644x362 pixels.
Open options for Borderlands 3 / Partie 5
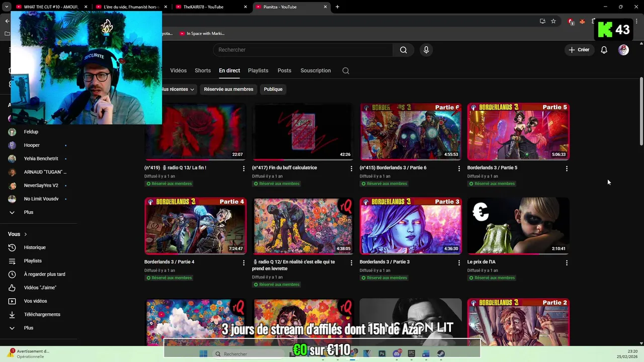coord(567,168)
